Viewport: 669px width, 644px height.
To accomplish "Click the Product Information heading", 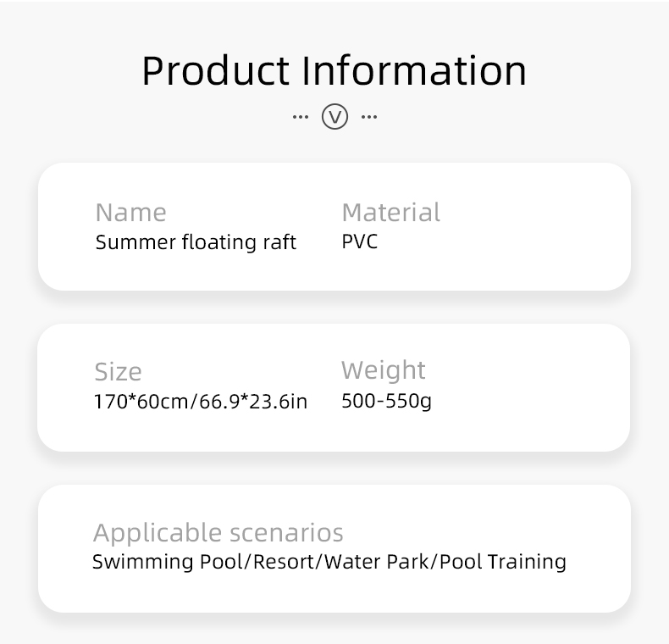I will (334, 69).
